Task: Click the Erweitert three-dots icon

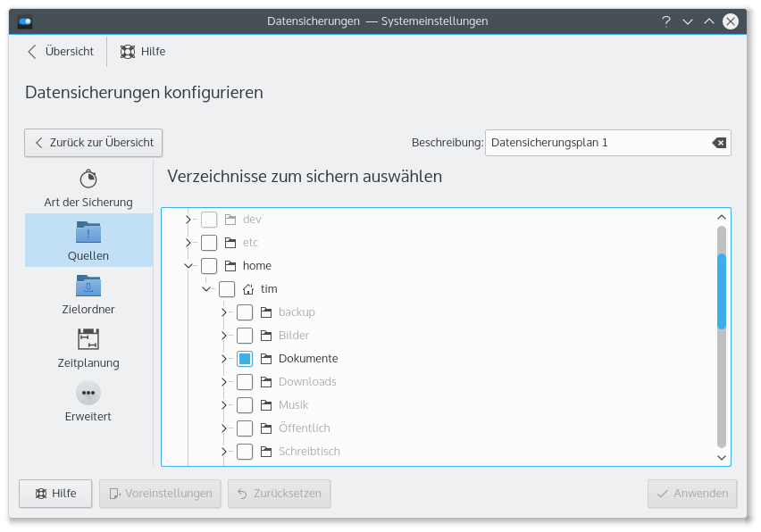Action: coord(88,393)
